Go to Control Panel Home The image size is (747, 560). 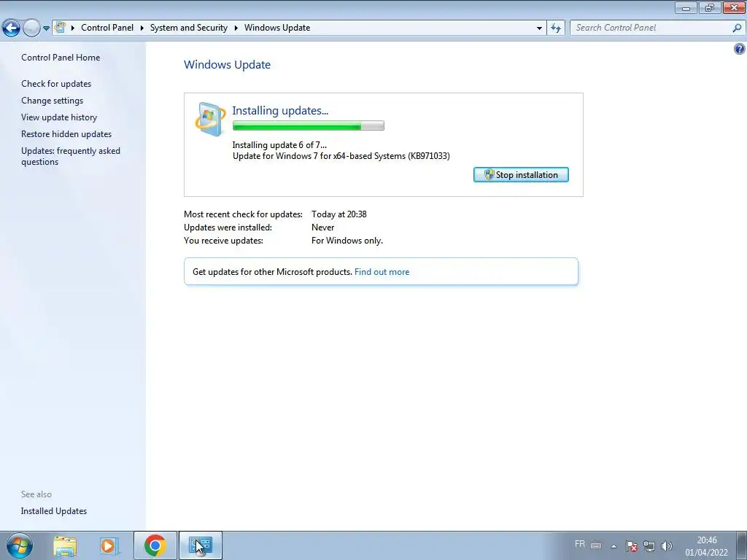tap(61, 57)
